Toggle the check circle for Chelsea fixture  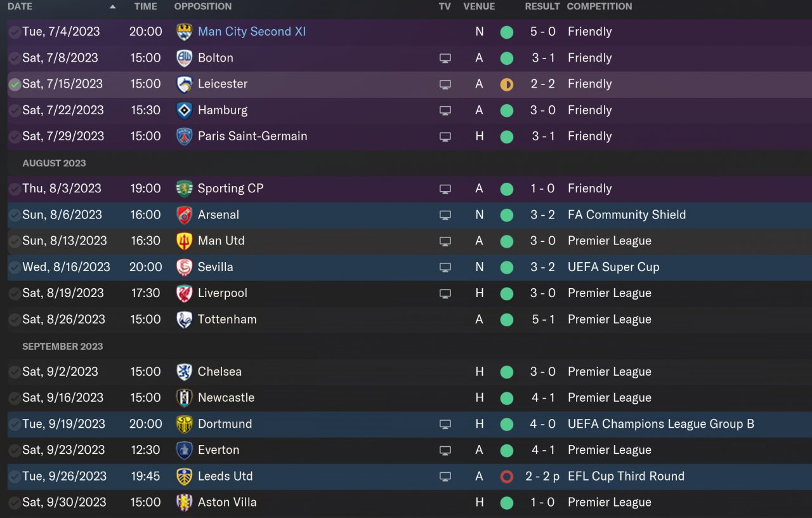tap(15, 372)
